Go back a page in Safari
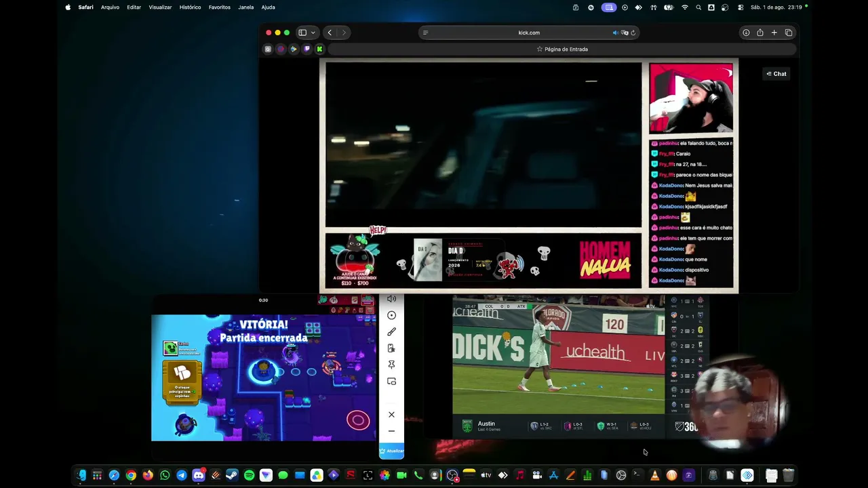 pos(330,33)
